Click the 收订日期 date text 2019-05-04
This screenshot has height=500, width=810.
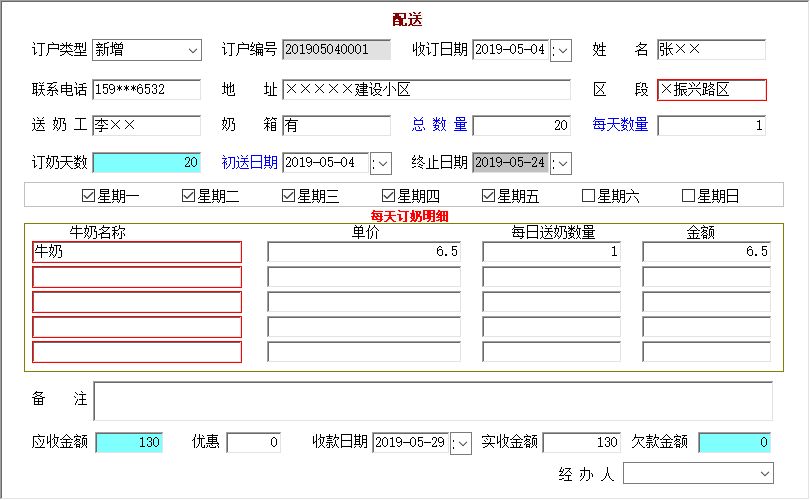(510, 50)
